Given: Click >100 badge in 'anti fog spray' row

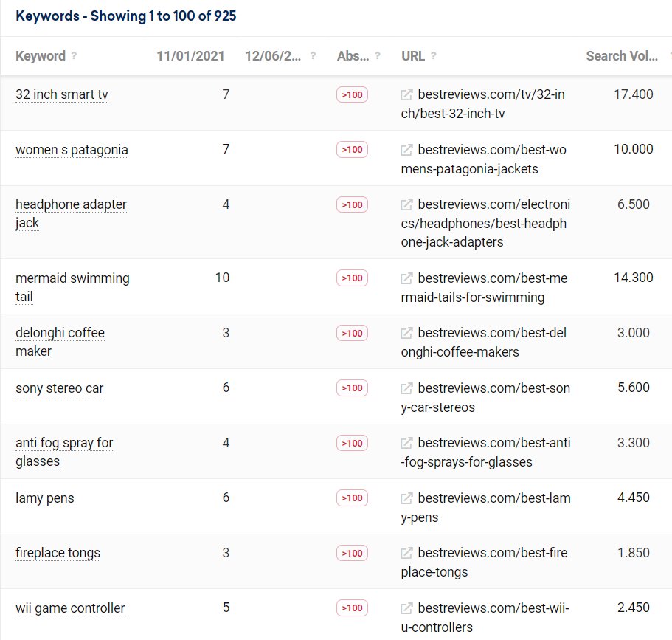Looking at the screenshot, I should (x=353, y=443).
